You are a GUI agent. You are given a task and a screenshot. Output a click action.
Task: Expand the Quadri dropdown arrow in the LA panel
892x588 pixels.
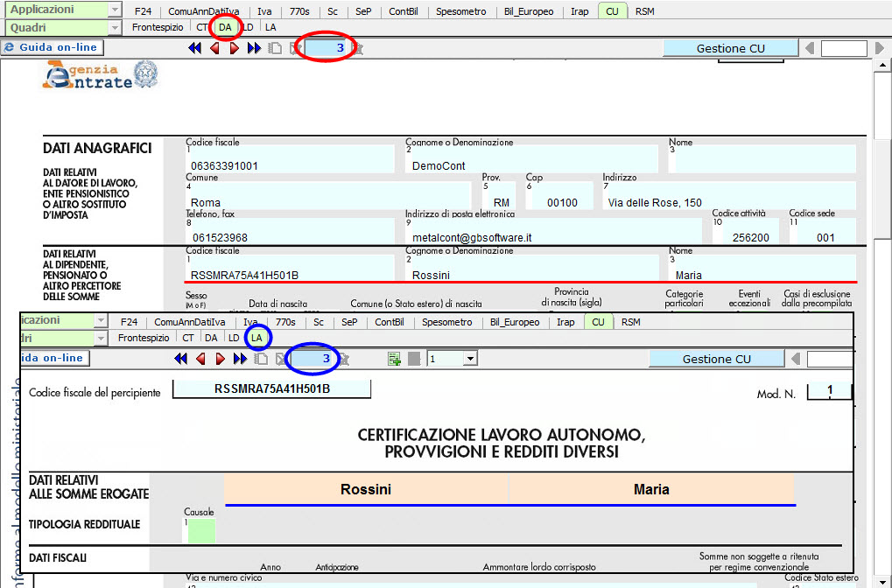coord(101,339)
